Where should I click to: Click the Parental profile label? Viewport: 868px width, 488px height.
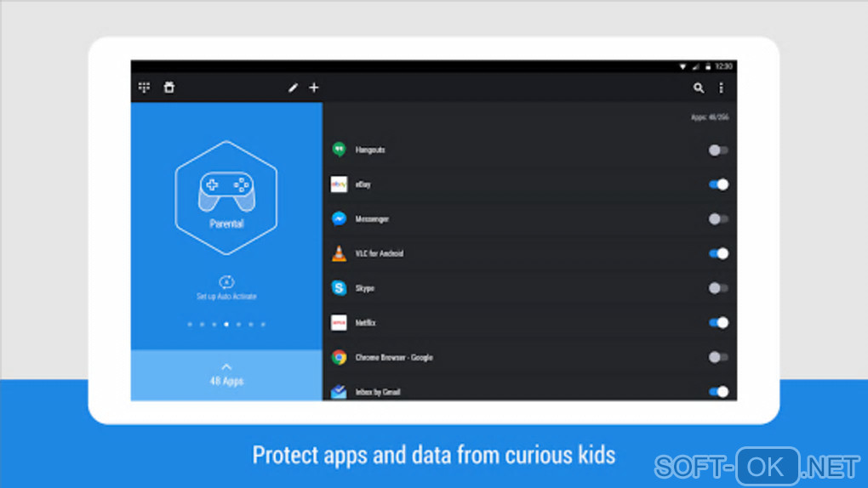click(x=226, y=224)
